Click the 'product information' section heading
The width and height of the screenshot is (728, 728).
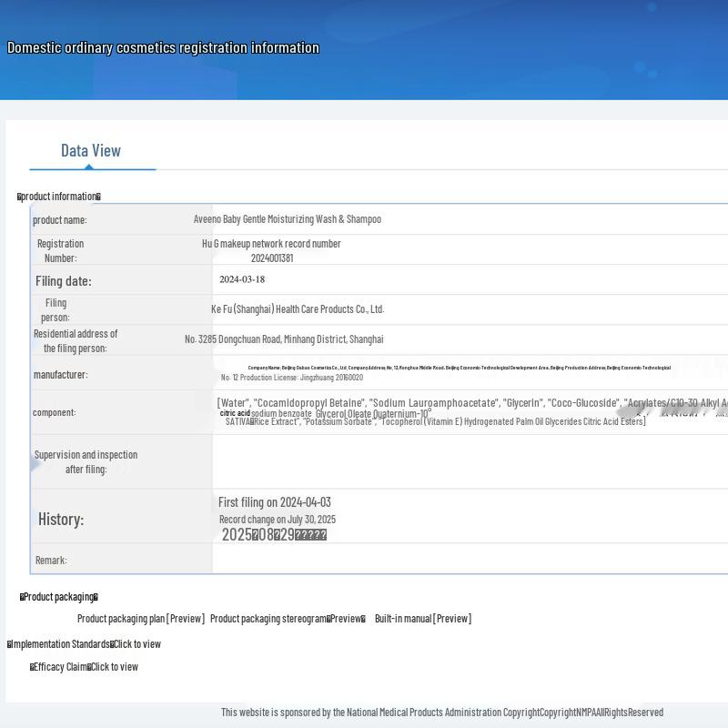pyautogui.click(x=59, y=197)
